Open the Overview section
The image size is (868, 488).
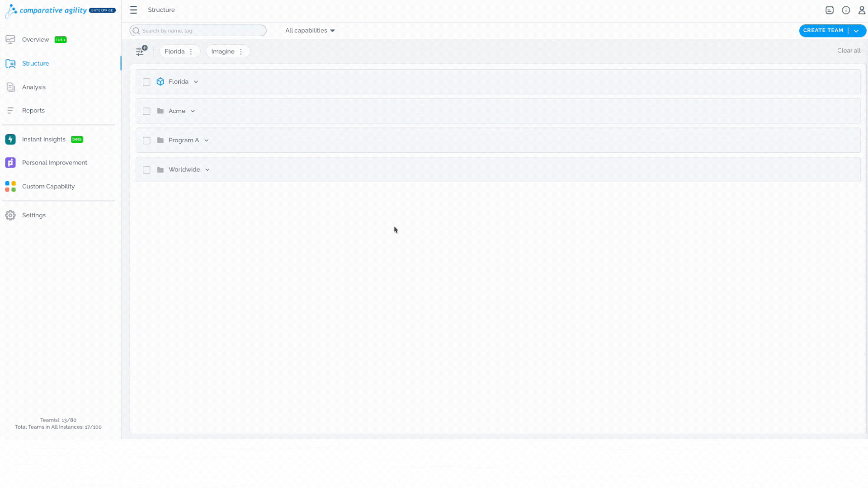36,40
